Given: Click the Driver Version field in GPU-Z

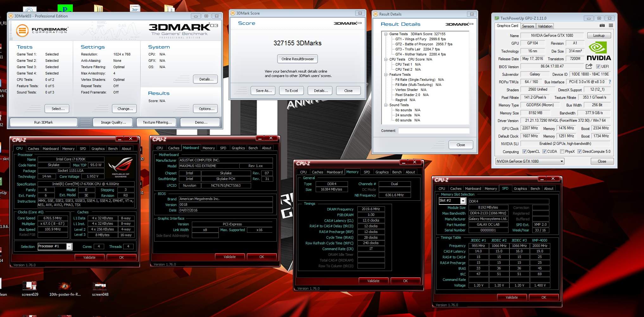Looking at the screenshot, I should point(565,120).
